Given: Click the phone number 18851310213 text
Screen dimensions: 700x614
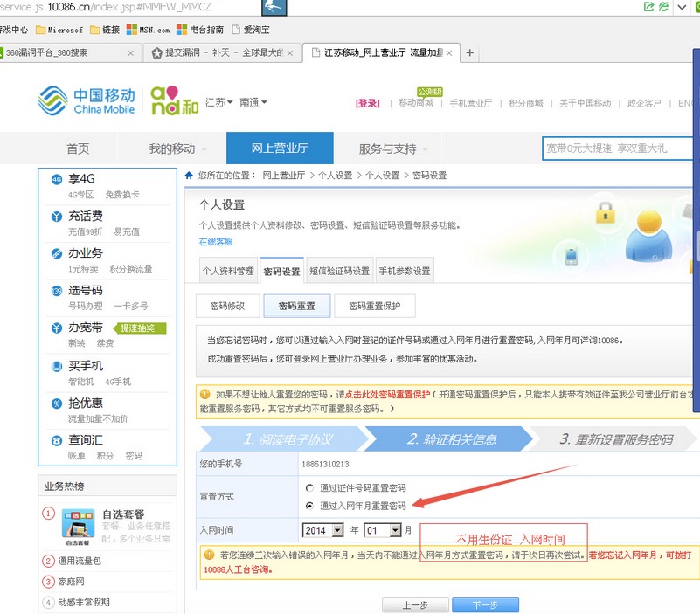Looking at the screenshot, I should 325,464.
